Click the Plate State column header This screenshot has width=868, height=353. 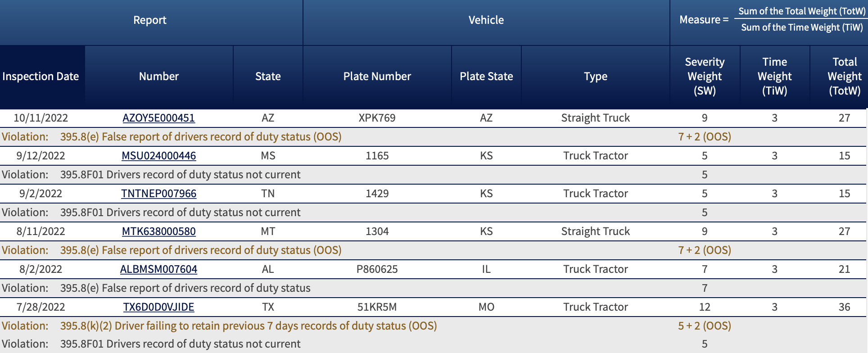(x=486, y=77)
